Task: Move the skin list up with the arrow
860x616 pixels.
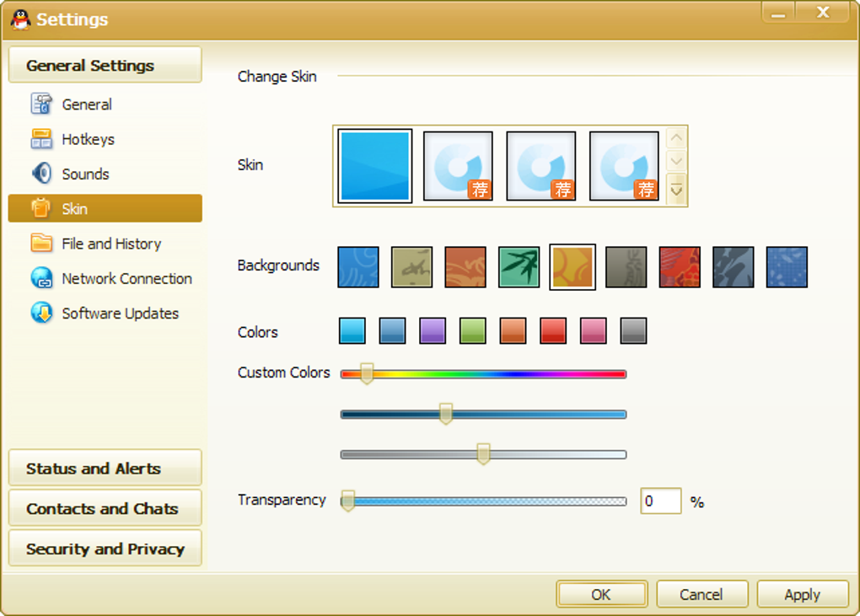Action: point(676,138)
